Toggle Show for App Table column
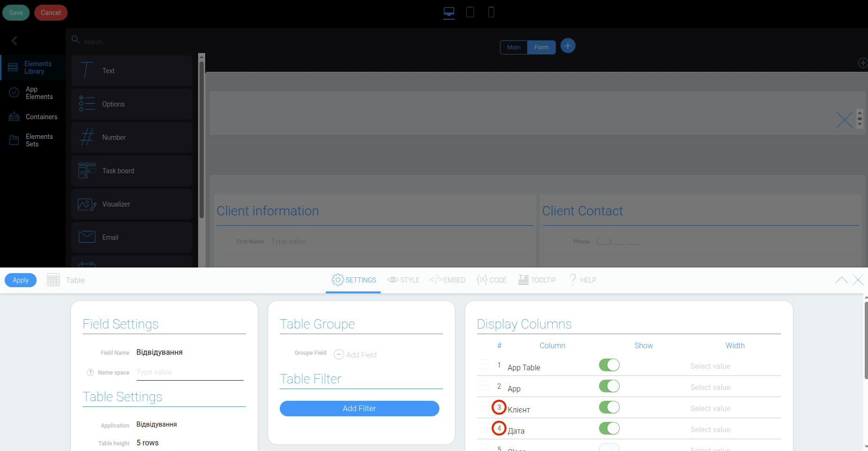The image size is (868, 451). pyautogui.click(x=609, y=365)
